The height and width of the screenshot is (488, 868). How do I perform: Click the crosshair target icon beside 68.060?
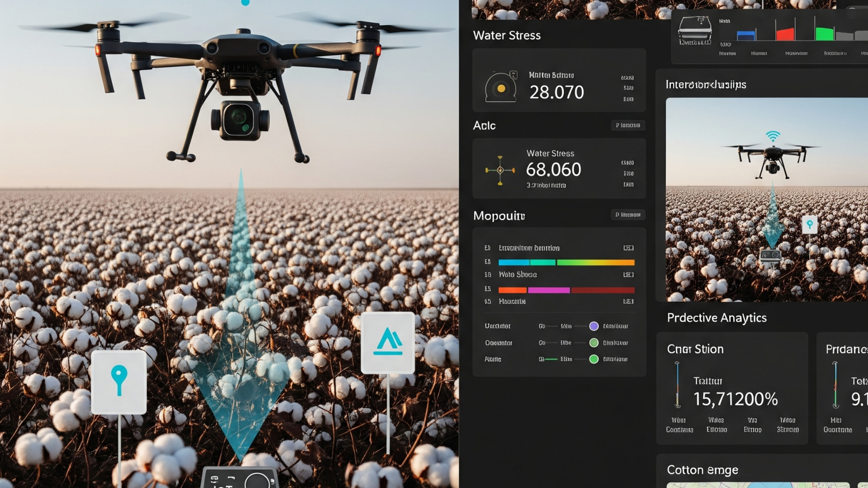point(500,170)
